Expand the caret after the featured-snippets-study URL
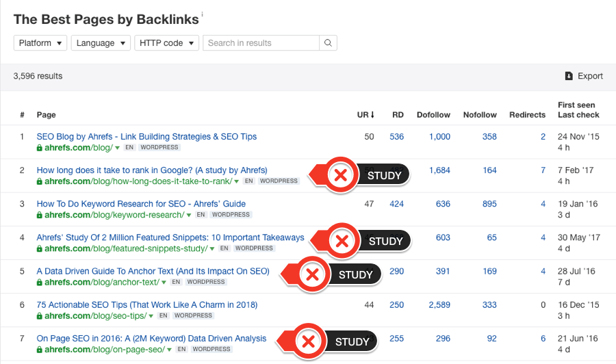Image resolution: width=616 pixels, height=364 pixels. 212,249
